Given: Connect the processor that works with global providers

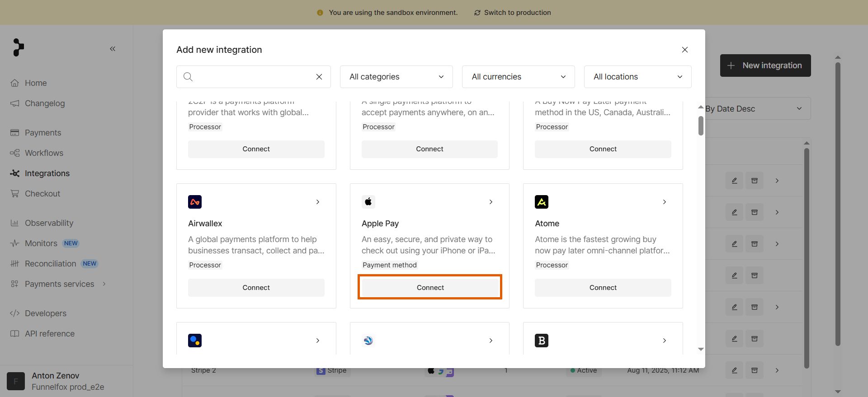Looking at the screenshot, I should tap(256, 149).
